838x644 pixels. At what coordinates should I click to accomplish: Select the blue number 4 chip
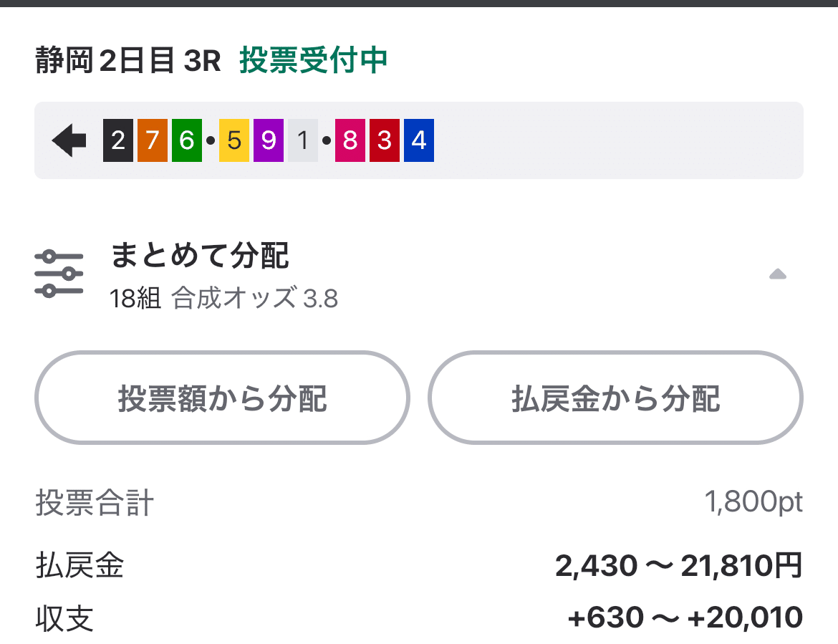(418, 140)
